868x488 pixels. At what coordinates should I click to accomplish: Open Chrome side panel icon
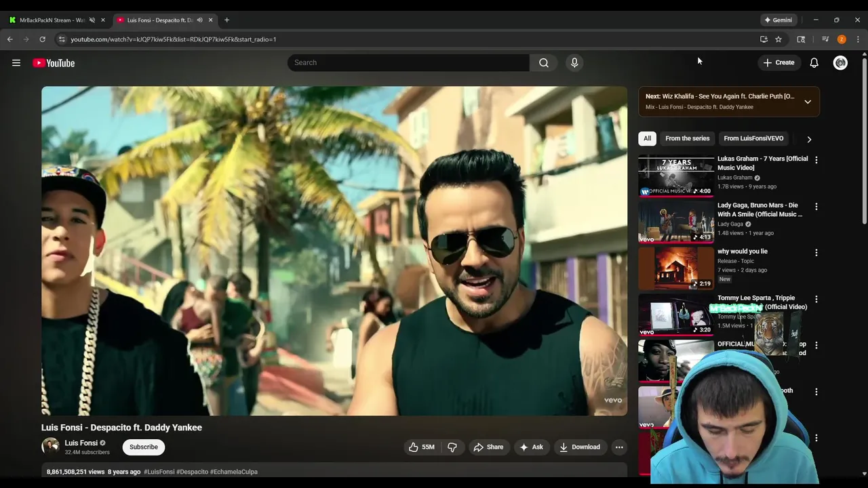pyautogui.click(x=801, y=39)
